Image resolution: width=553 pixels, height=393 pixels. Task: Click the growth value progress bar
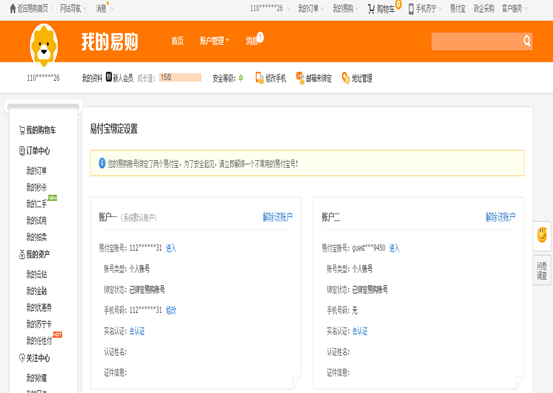180,78
